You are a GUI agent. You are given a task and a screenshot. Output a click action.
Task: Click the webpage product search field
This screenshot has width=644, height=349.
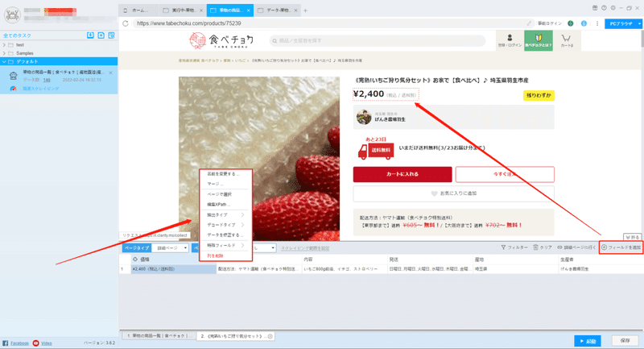(x=377, y=40)
